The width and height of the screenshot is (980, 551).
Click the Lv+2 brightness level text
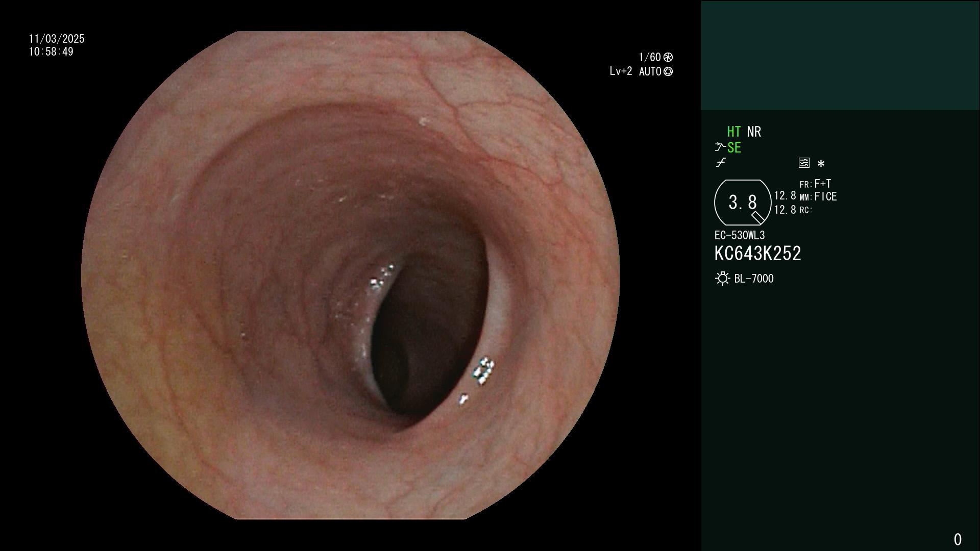pos(621,71)
